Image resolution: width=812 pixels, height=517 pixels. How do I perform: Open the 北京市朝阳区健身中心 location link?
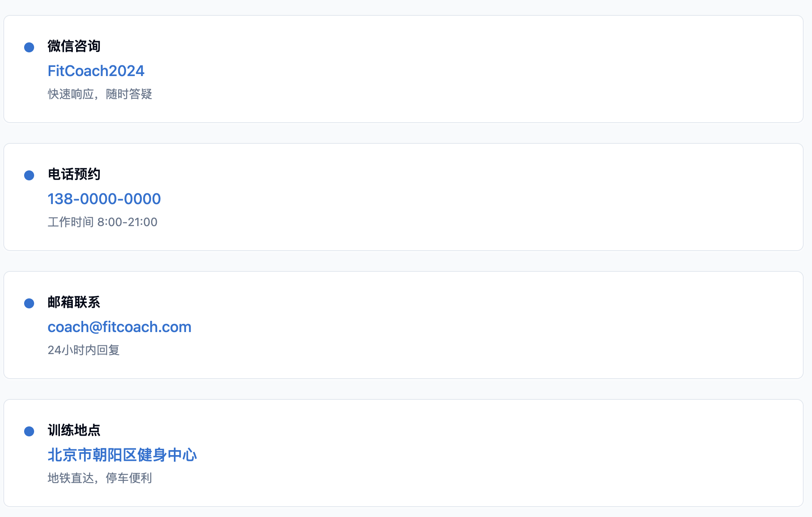coord(122,455)
